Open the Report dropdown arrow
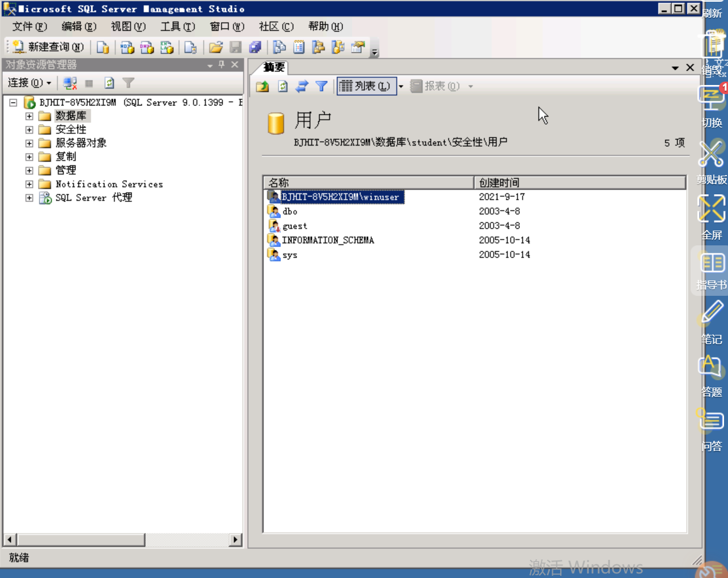Image resolution: width=728 pixels, height=578 pixels. [471, 86]
